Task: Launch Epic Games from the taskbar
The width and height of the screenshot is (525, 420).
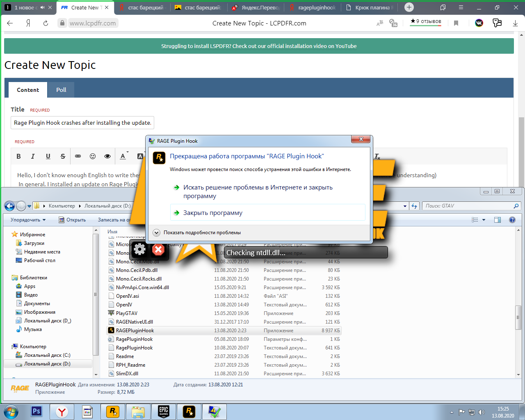Action: (164, 411)
